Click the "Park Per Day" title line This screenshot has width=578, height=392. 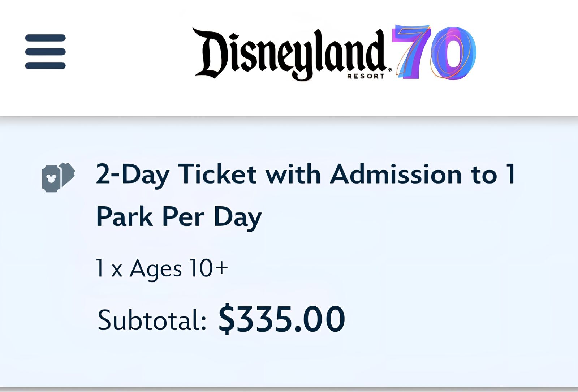179,217
